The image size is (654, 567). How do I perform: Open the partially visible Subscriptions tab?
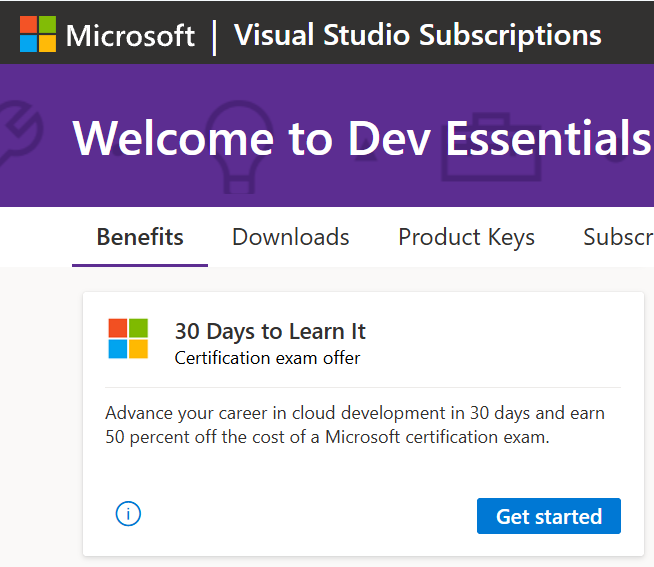tap(618, 237)
